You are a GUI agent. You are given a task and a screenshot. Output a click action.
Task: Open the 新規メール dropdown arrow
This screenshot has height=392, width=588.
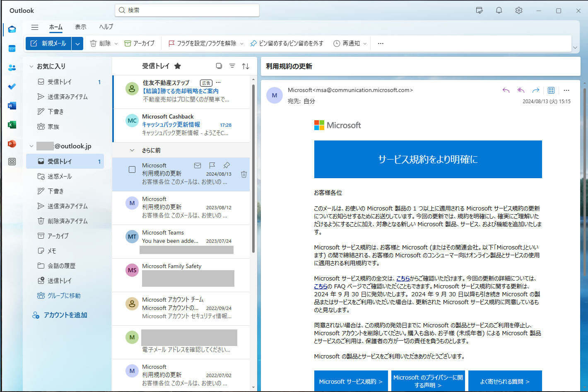coord(77,44)
